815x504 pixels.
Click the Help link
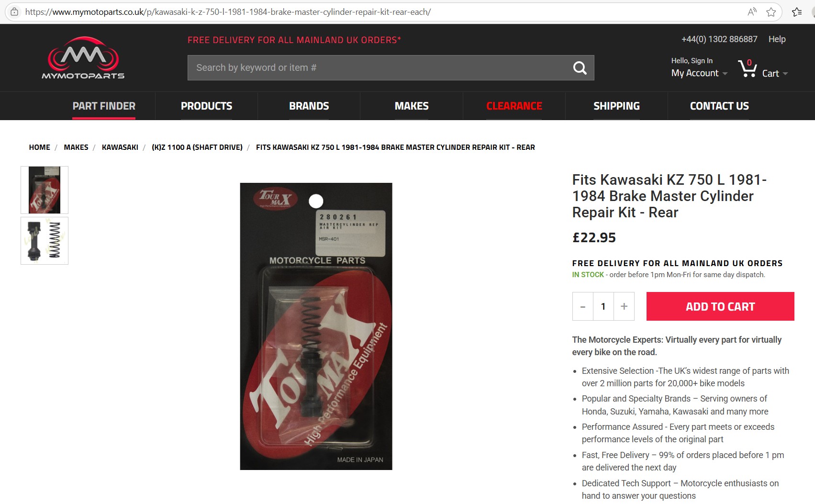[777, 39]
